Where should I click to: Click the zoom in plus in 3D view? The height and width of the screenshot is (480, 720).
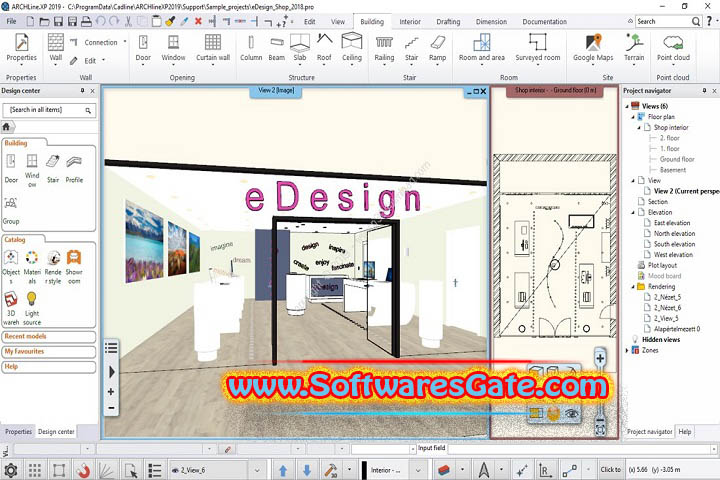pos(111,392)
